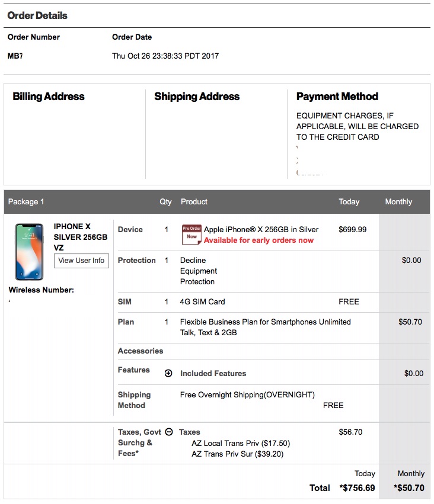This screenshot has height=504, width=434.
Task: Select the *$756.69 total due today
Action: pos(357,488)
